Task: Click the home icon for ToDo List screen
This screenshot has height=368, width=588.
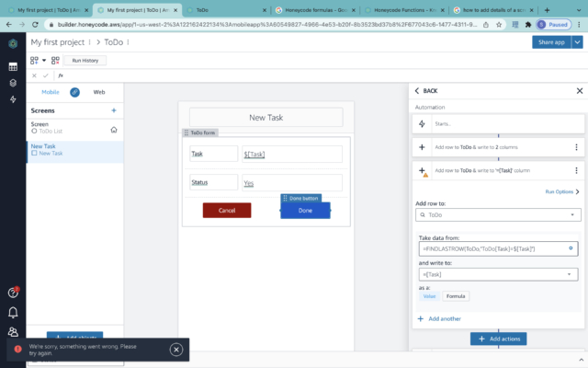Action: pyautogui.click(x=114, y=130)
